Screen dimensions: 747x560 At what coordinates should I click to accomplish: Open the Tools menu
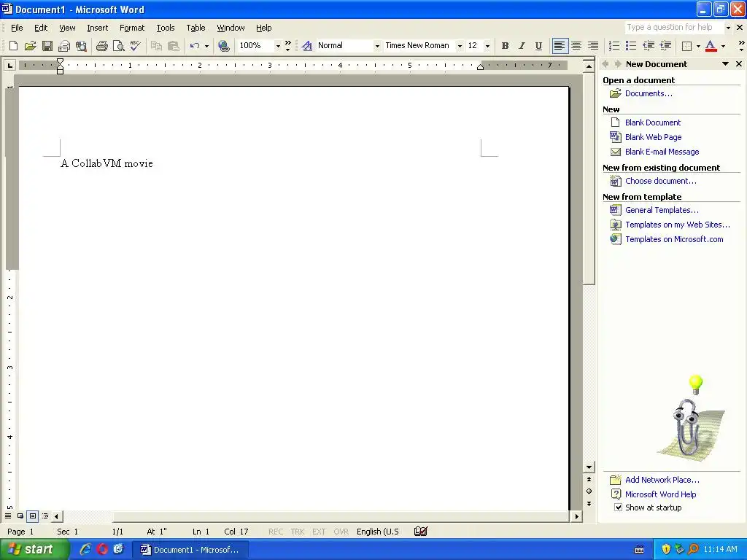(x=166, y=28)
